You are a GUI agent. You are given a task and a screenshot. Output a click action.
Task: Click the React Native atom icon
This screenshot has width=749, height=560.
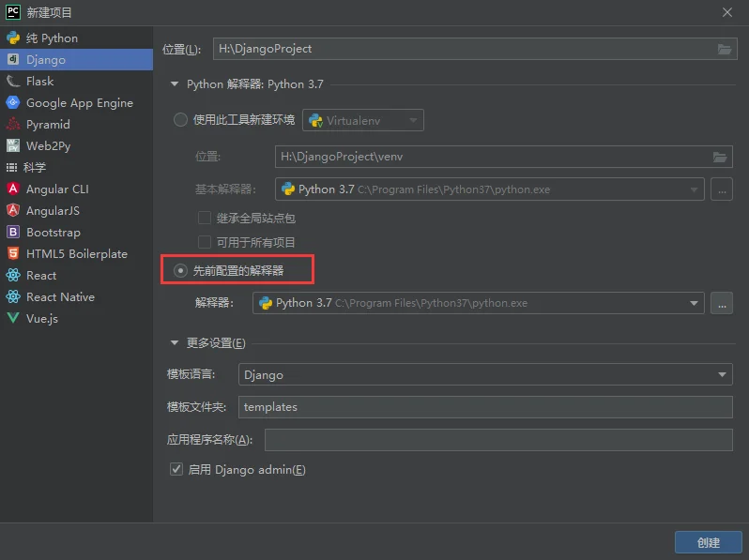click(13, 296)
